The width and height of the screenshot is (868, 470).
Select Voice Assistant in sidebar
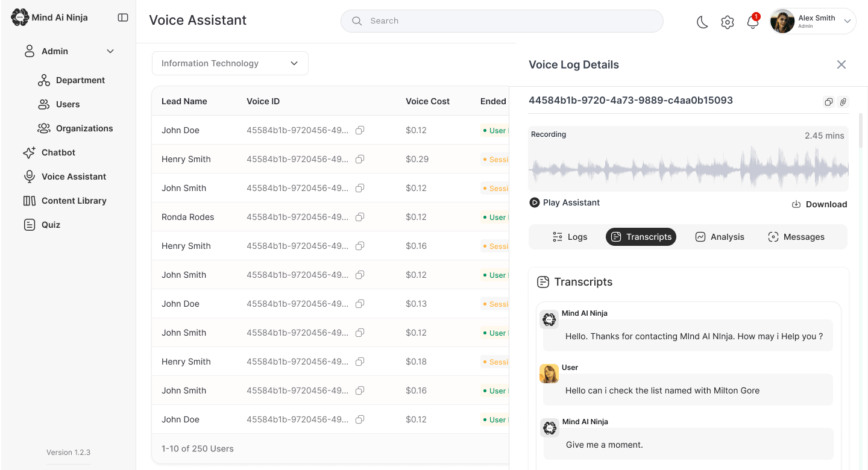click(64, 177)
